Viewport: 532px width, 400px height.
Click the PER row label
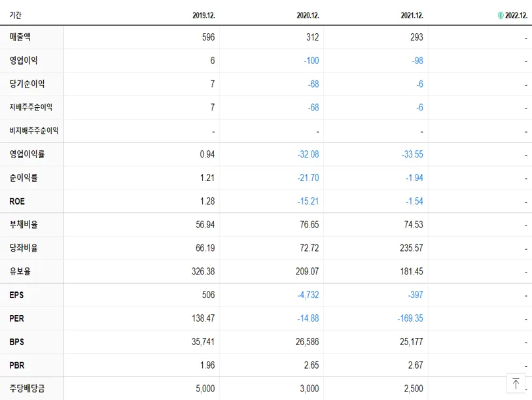point(16,318)
